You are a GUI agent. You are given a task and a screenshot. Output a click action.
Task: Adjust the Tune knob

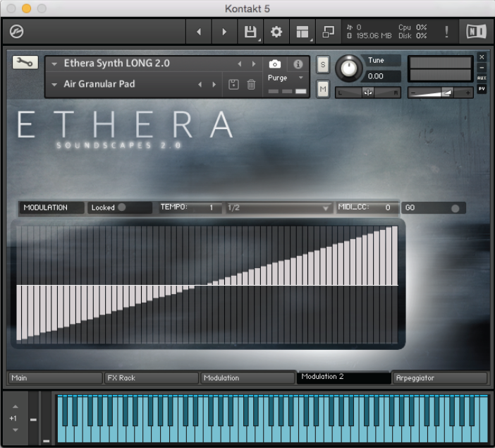348,68
